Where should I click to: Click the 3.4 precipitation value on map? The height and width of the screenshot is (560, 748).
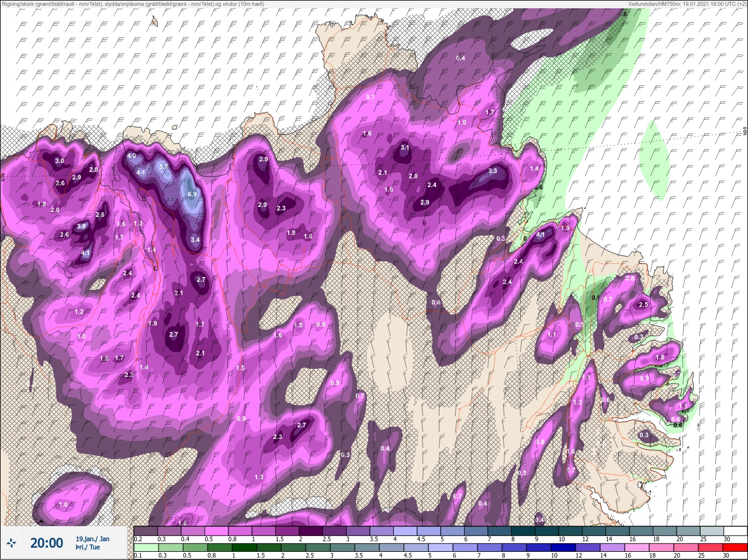pyautogui.click(x=196, y=239)
